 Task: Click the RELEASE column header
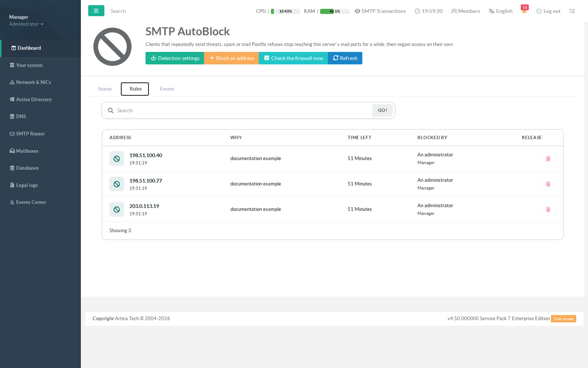(x=532, y=138)
